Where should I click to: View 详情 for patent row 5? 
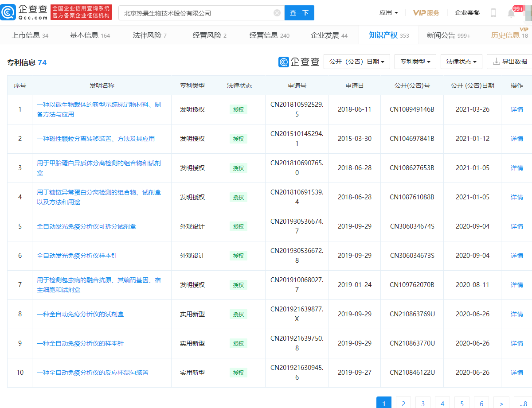pyautogui.click(x=516, y=226)
